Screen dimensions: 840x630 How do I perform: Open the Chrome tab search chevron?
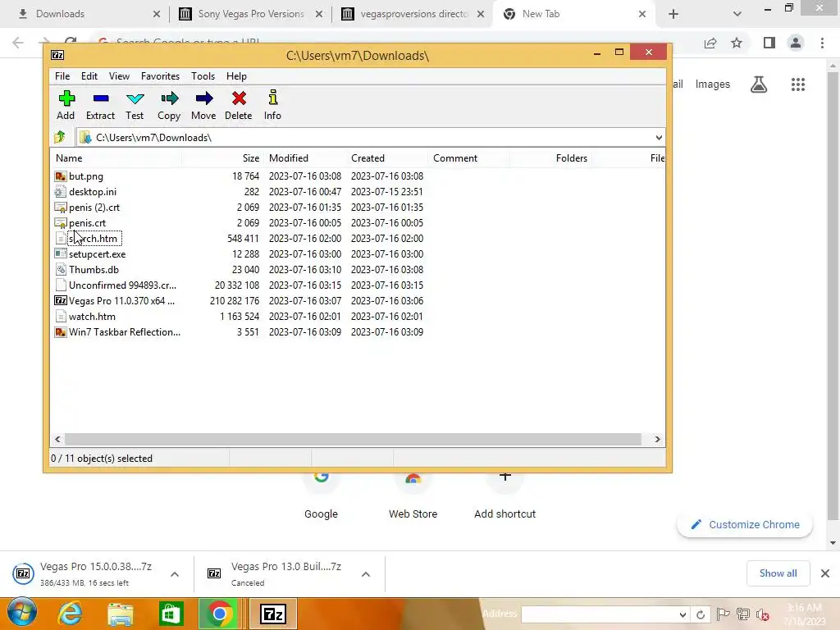pyautogui.click(x=737, y=14)
